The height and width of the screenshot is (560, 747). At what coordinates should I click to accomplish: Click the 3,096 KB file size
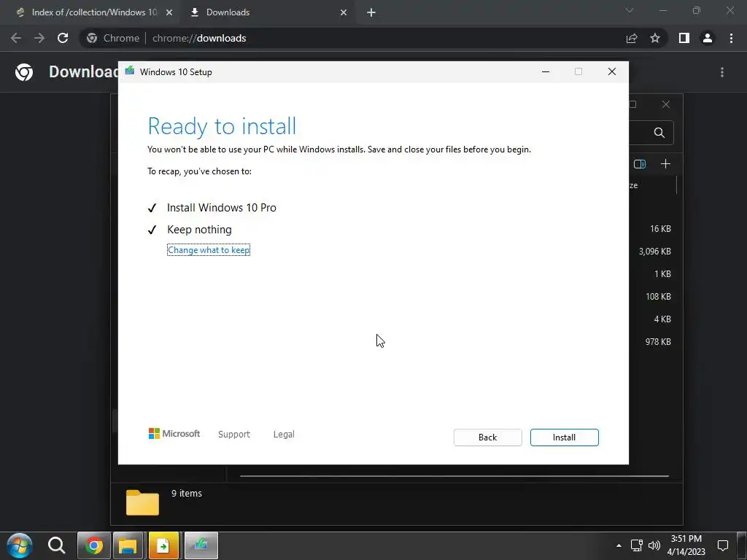654,252
